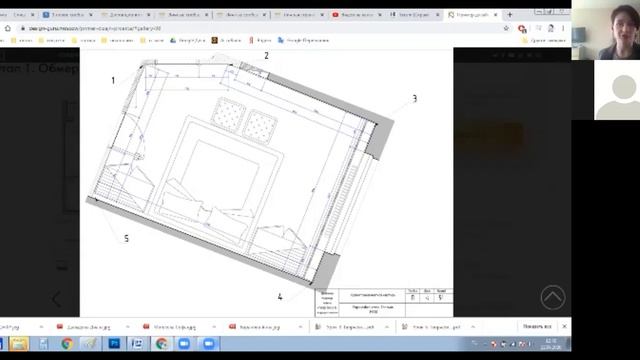Bookmark this page with the star icon

[506, 28]
